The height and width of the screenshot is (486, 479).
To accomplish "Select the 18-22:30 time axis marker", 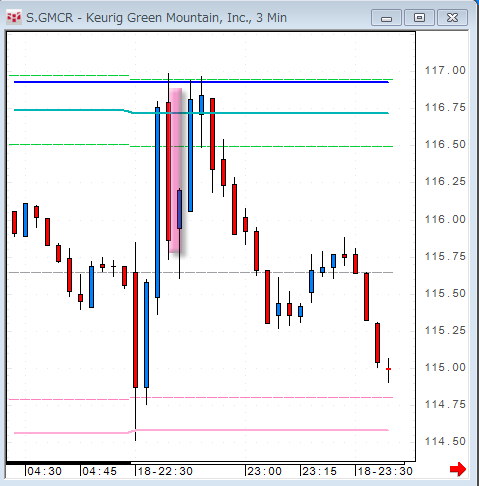I will click(165, 471).
